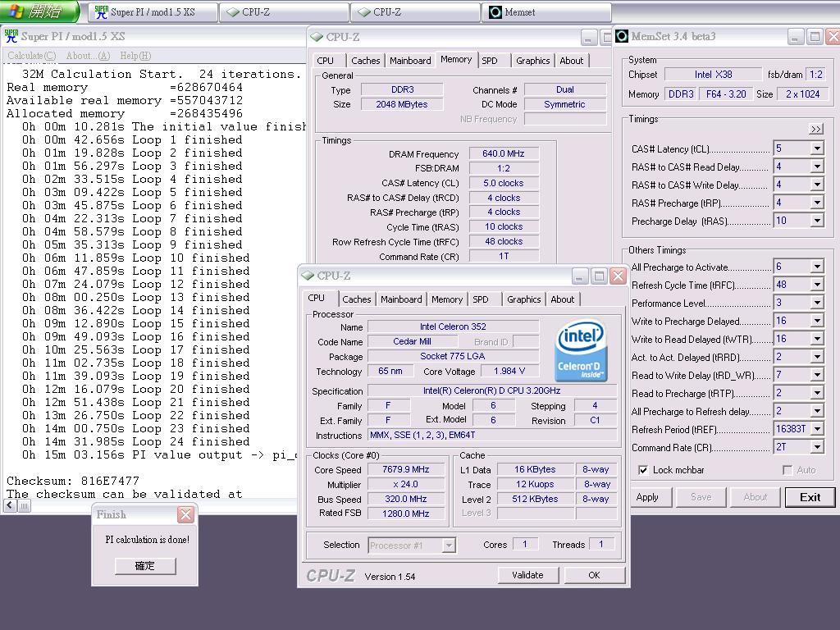Click front CPU-Z title bar icon
Viewport: 840px width, 630px height.
pos(308,276)
